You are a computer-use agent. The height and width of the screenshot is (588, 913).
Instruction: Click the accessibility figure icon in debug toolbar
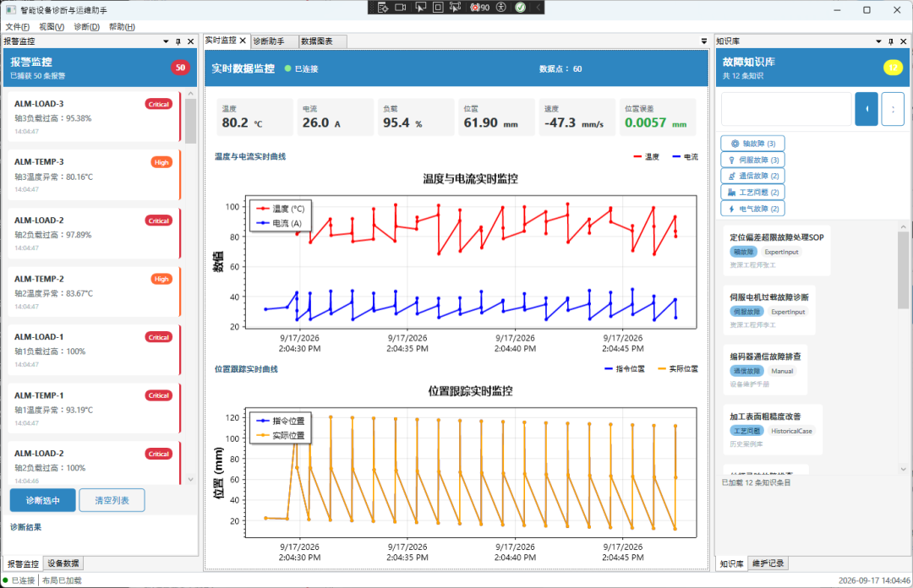pos(501,8)
